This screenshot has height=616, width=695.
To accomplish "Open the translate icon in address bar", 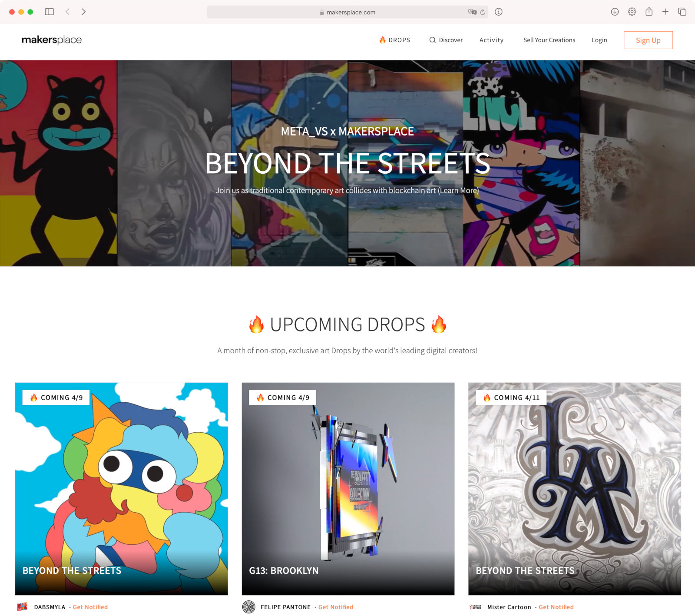I will click(472, 12).
